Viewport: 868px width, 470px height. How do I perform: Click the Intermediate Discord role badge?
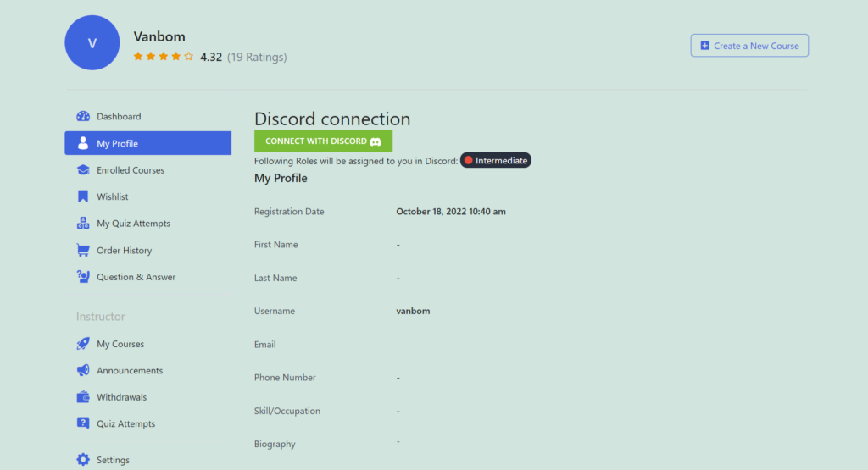[495, 160]
